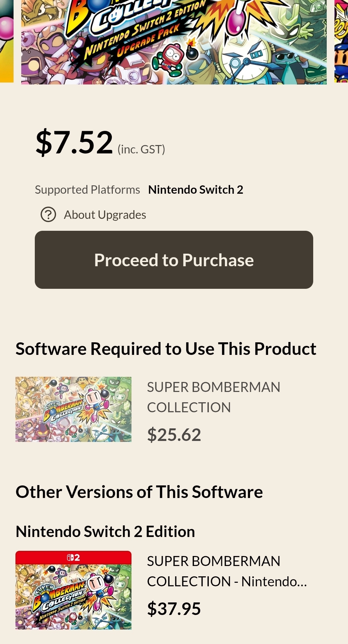Click the Supported Platforms label
The height and width of the screenshot is (644, 348).
(x=87, y=190)
